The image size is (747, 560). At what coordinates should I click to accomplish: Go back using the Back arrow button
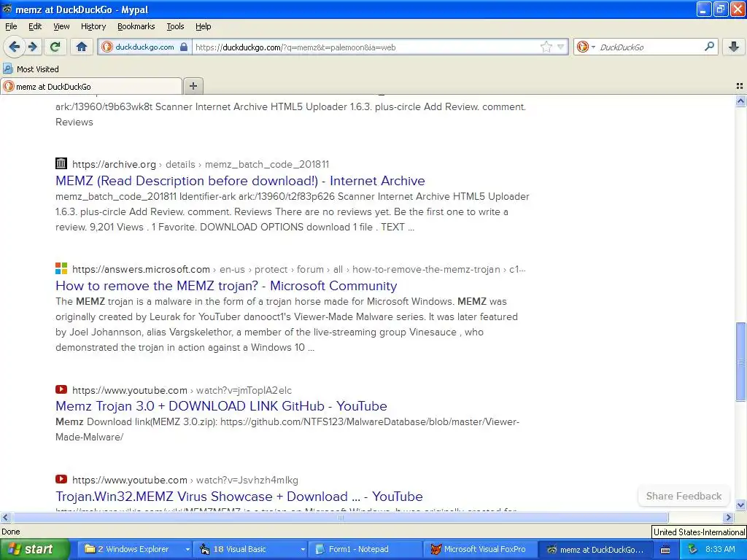(x=14, y=47)
